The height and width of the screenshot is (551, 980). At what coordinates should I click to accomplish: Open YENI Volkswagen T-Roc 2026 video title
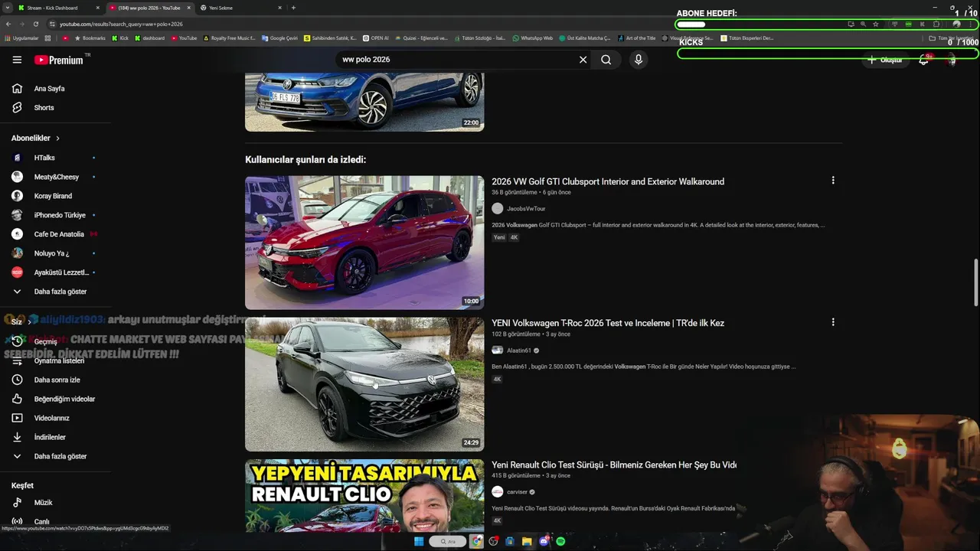point(608,323)
